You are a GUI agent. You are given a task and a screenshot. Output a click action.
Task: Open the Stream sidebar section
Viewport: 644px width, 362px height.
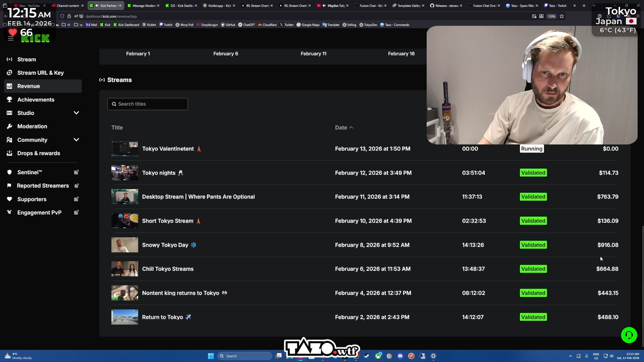(26, 59)
